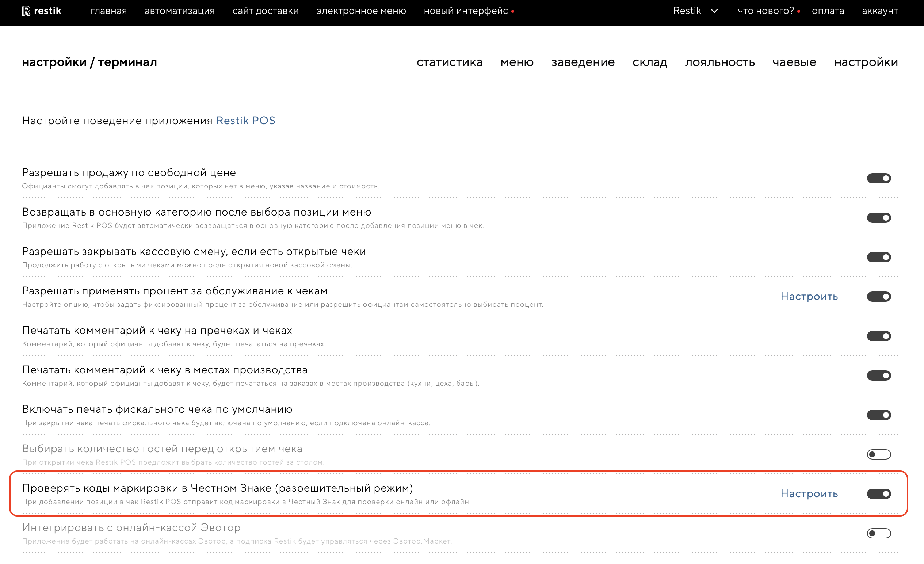Follow the Restik POS link
The height and width of the screenshot is (564, 924).
[245, 121]
